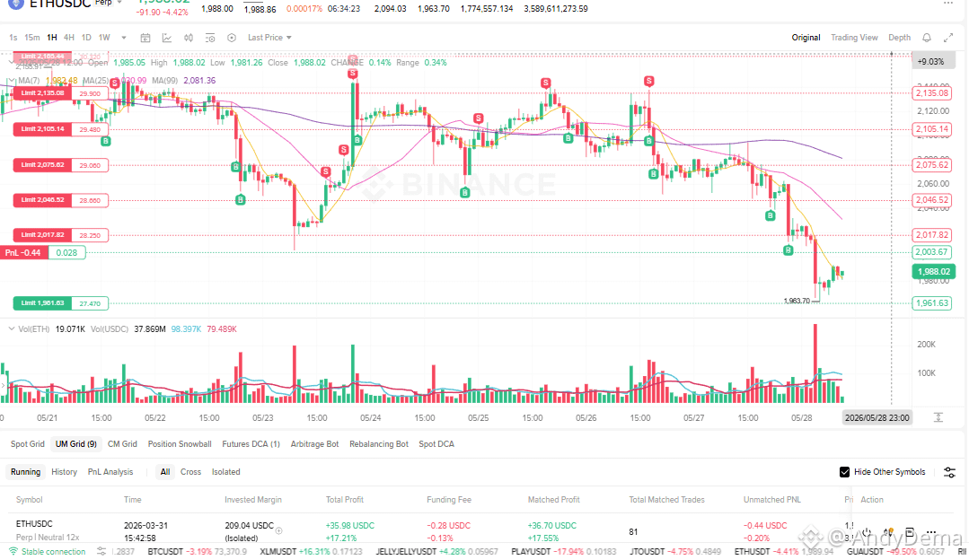Click the B buy marker below Limit 2,105.14
Viewport: 969px width, 560px height.
coord(106,141)
